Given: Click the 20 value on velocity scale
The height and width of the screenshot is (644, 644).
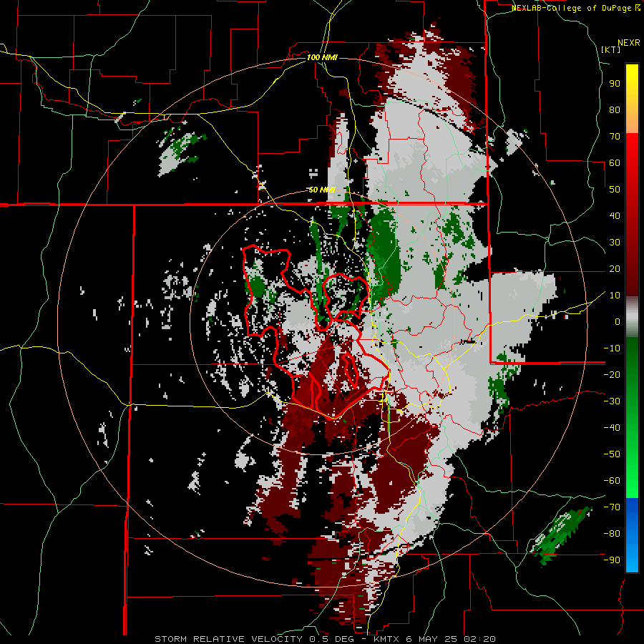Looking at the screenshot, I should (x=615, y=268).
